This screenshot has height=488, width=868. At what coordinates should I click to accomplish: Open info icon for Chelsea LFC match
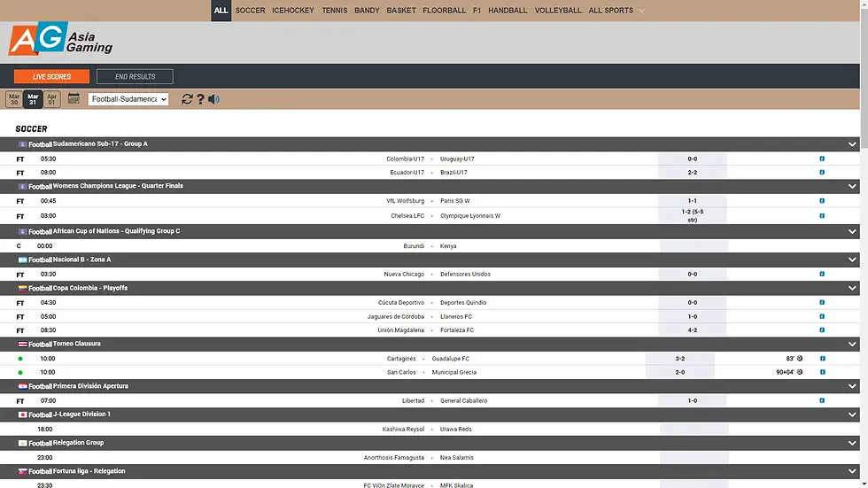click(822, 216)
